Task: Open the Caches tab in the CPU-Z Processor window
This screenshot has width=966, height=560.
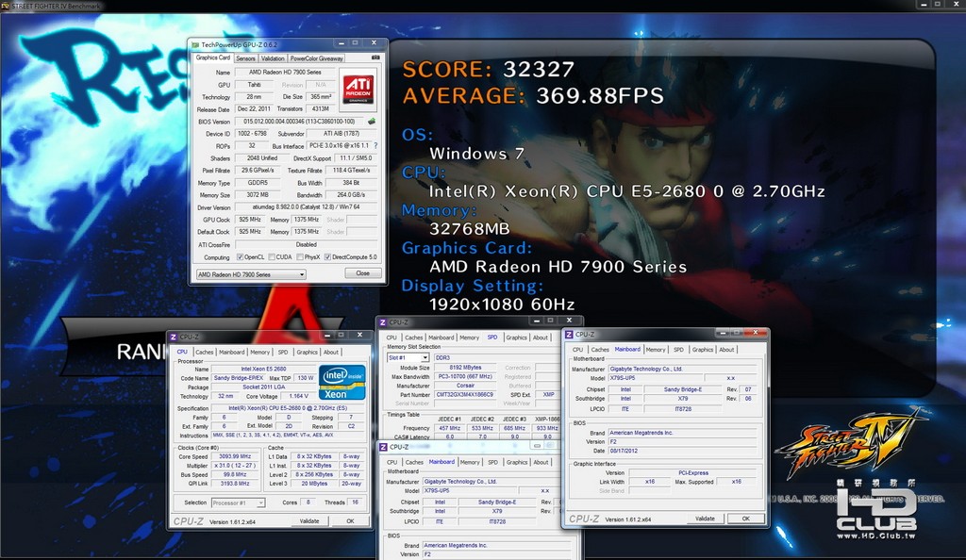Action: [204, 352]
